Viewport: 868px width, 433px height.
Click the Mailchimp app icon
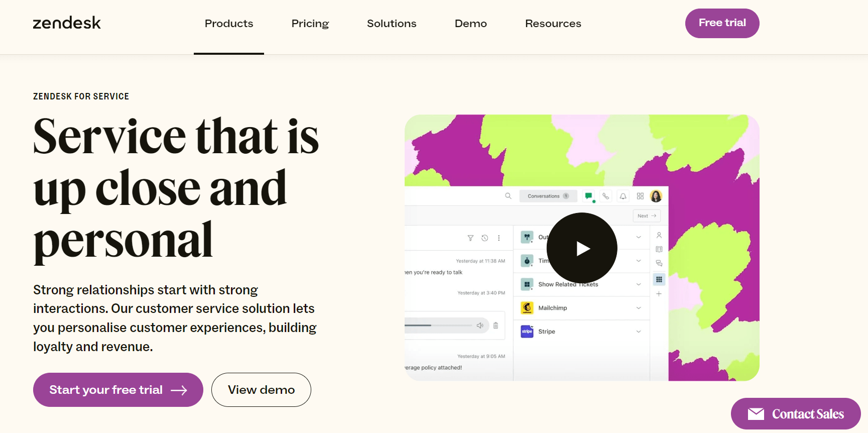pyautogui.click(x=527, y=308)
